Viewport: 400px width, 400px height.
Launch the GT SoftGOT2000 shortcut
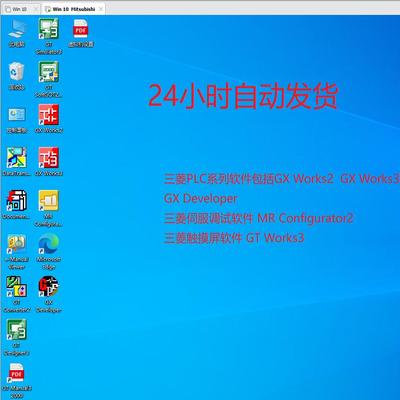(49, 79)
